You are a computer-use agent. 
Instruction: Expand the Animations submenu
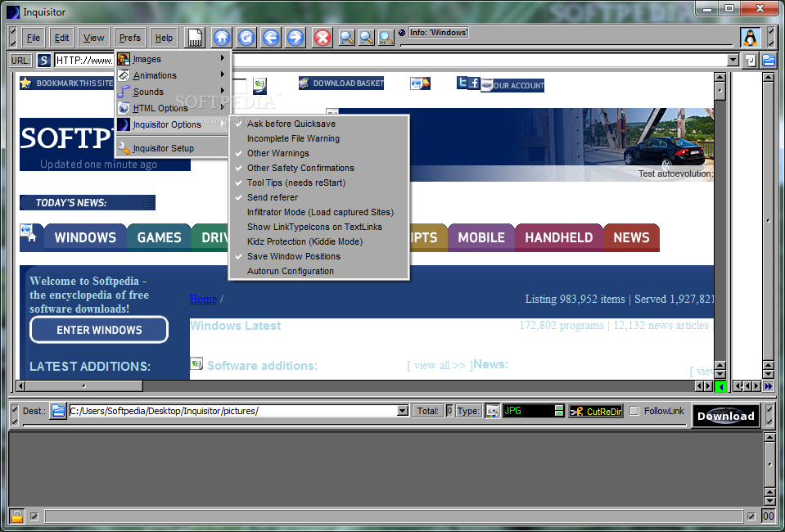[x=174, y=75]
